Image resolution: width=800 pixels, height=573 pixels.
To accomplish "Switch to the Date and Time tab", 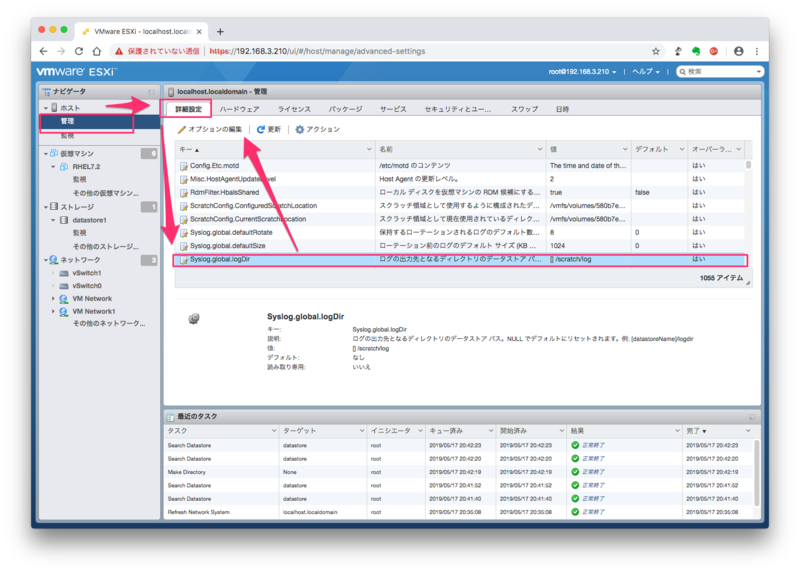I will (562, 109).
